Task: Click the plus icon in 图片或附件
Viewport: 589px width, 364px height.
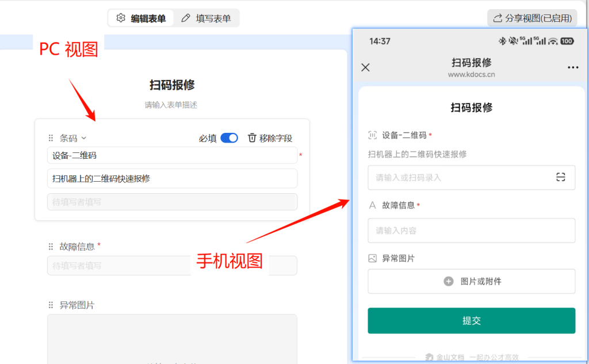Action: tap(449, 281)
